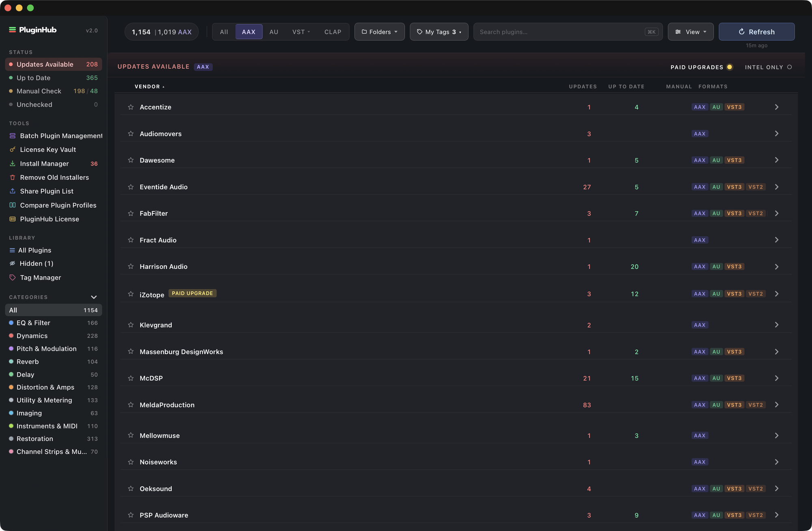Open Tag Manager tag icon

tap(13, 277)
